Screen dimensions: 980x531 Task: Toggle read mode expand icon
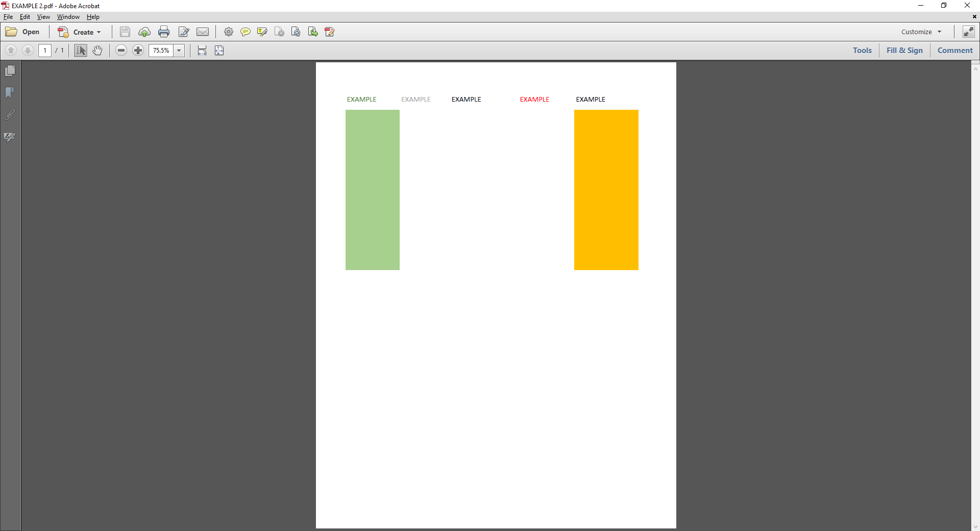coord(968,32)
